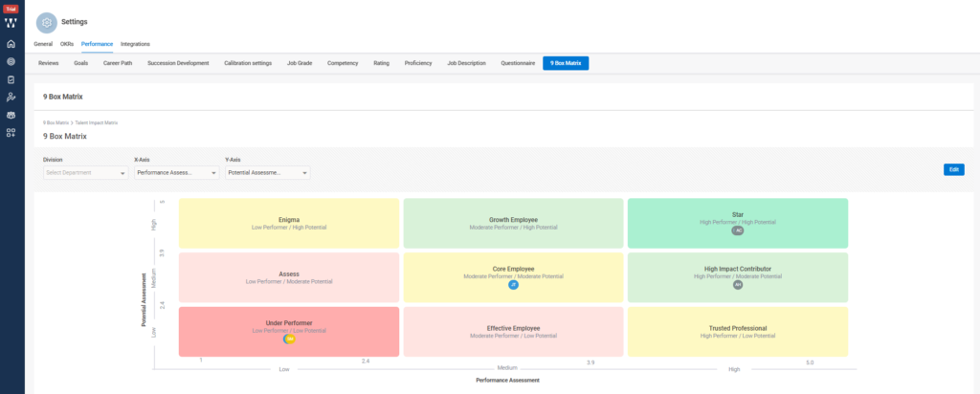This screenshot has height=394, width=980.
Task: Click the avatar in High Impact Contributor box
Action: [x=737, y=284]
